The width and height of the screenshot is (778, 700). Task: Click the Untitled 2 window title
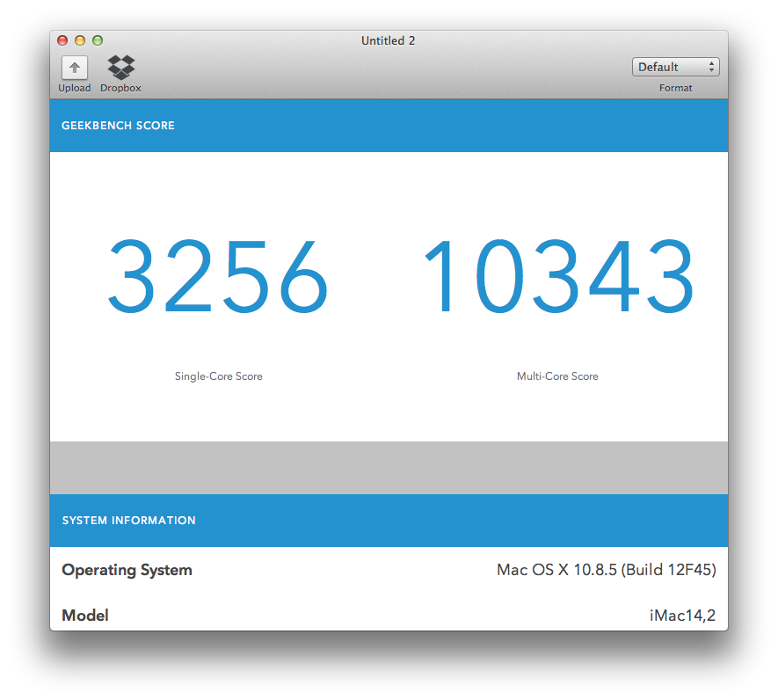[388, 40]
